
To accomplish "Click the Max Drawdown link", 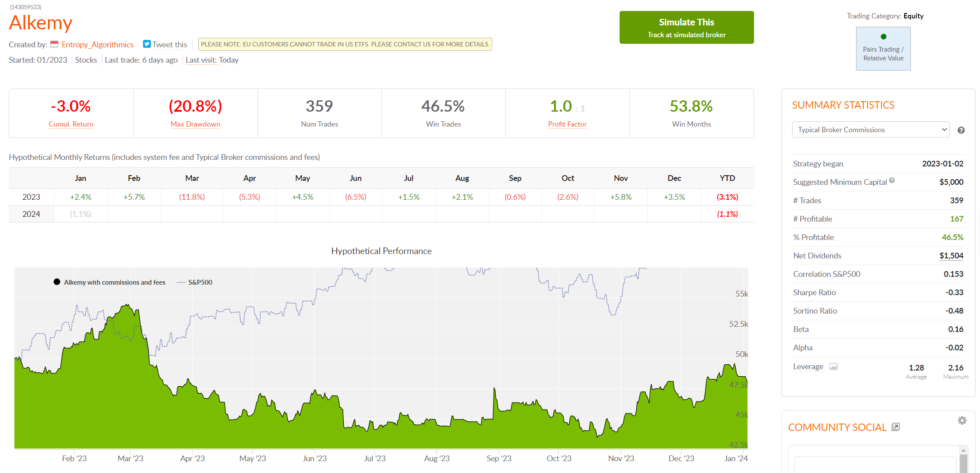I will click(x=195, y=124).
